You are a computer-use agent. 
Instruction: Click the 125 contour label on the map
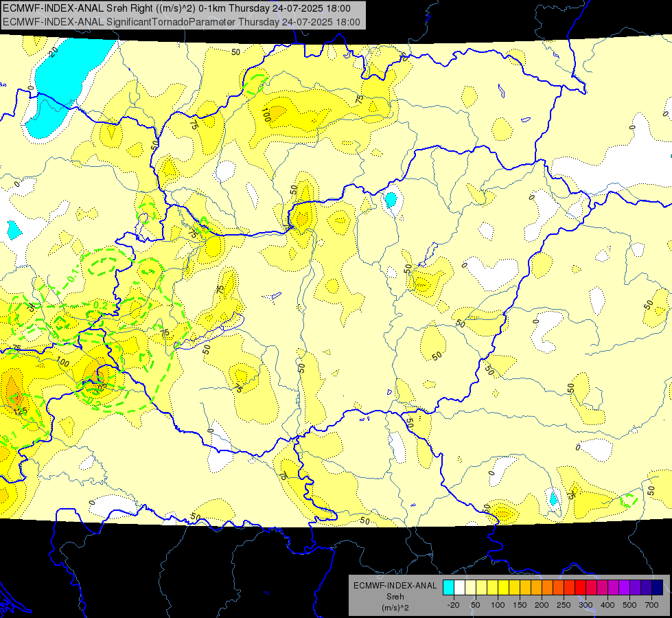pyautogui.click(x=21, y=411)
